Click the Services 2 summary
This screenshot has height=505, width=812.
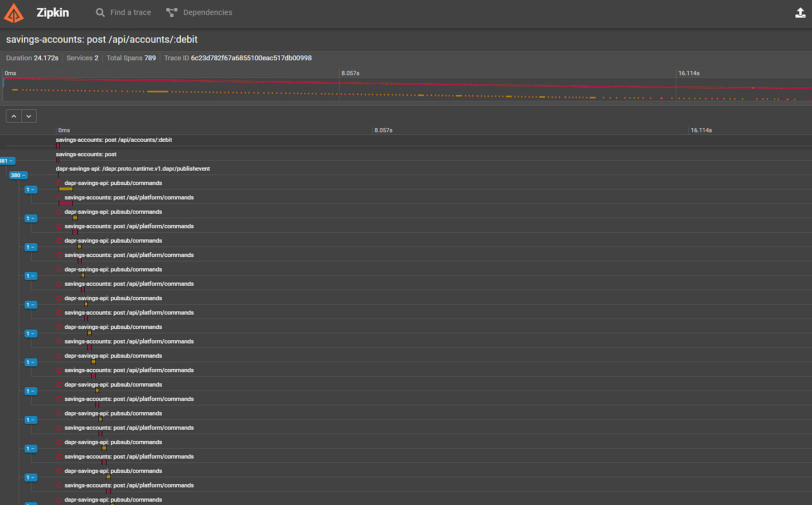[82, 58]
